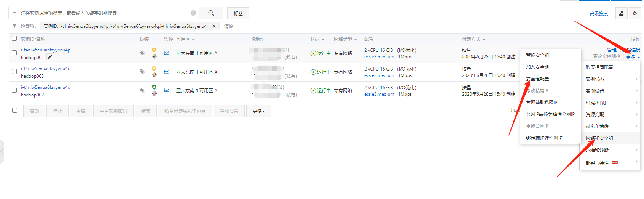
Task: Click the magnifier search button
Action: tap(211, 13)
